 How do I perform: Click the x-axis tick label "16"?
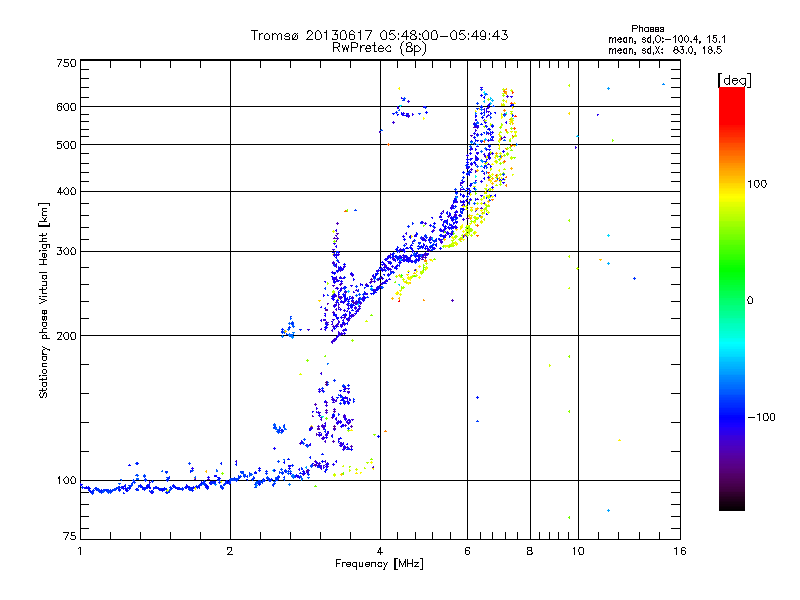(x=680, y=551)
